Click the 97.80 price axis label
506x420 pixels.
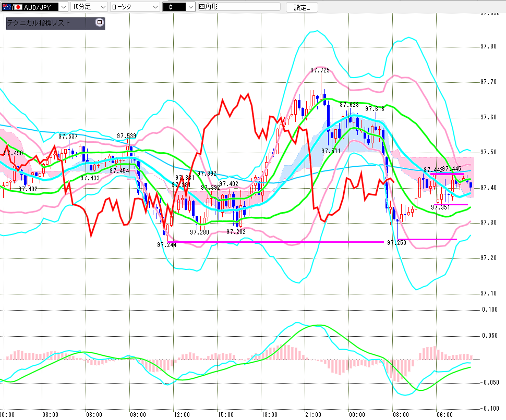[x=489, y=47]
